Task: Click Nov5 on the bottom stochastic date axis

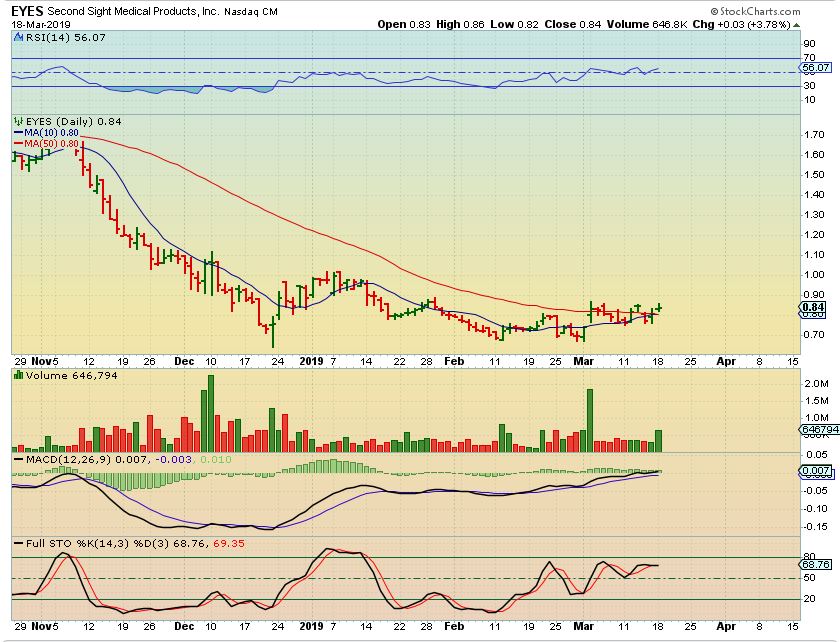Action: tap(45, 626)
